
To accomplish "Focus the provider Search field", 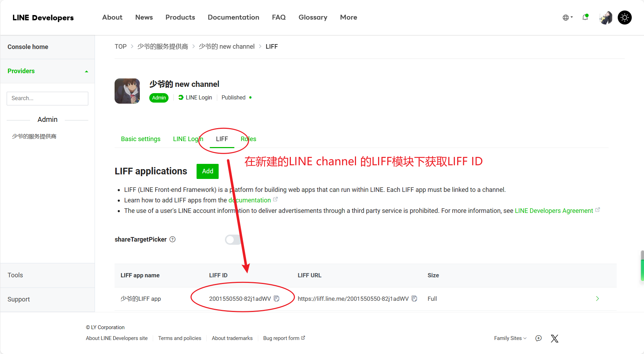I will [47, 98].
